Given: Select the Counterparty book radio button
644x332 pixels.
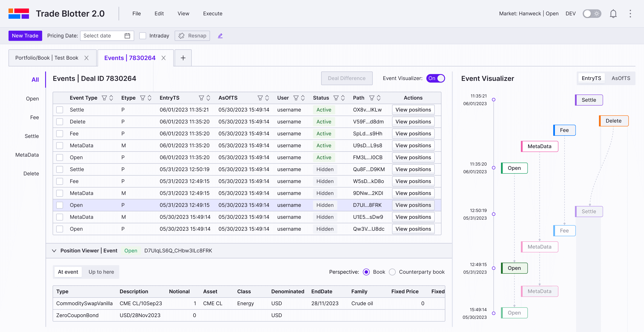Looking at the screenshot, I should pyautogui.click(x=392, y=272).
